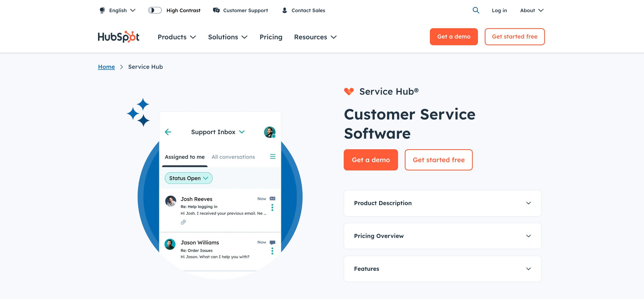
Task: Click the orange heart Service Hub icon
Action: click(349, 92)
